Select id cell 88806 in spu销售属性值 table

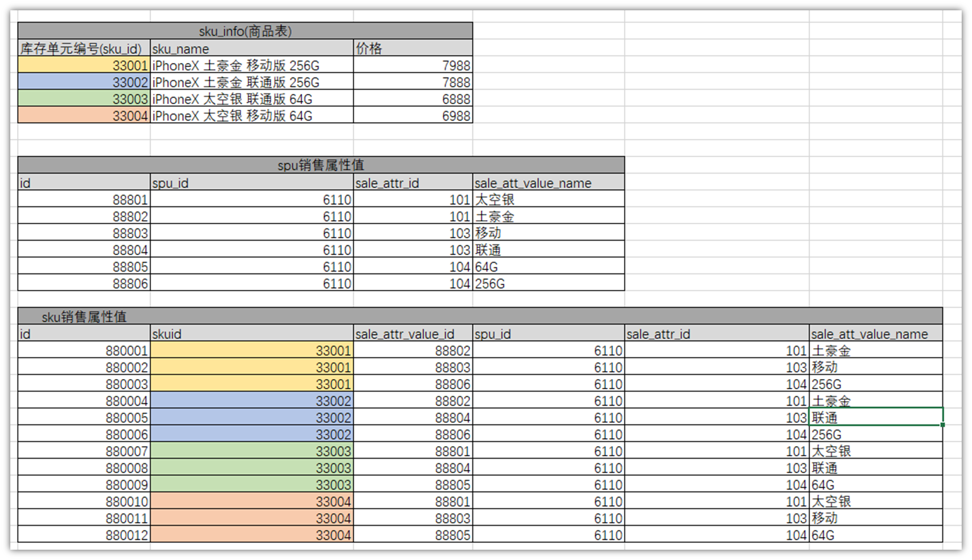pyautogui.click(x=84, y=283)
